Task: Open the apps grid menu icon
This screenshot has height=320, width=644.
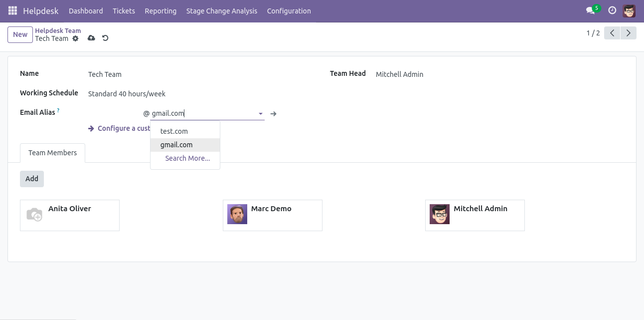Action: click(x=12, y=10)
